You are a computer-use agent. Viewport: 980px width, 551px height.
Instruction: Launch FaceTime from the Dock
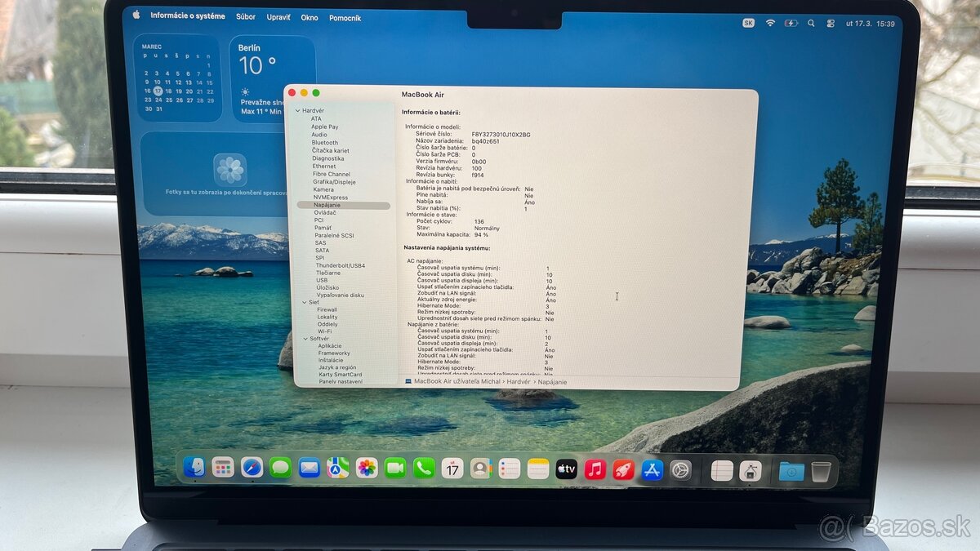pos(395,468)
